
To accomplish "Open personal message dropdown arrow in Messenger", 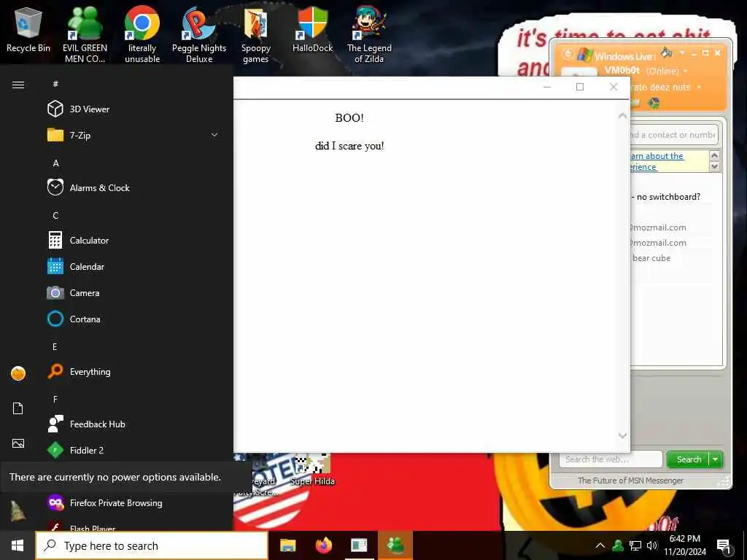I will pos(699,87).
